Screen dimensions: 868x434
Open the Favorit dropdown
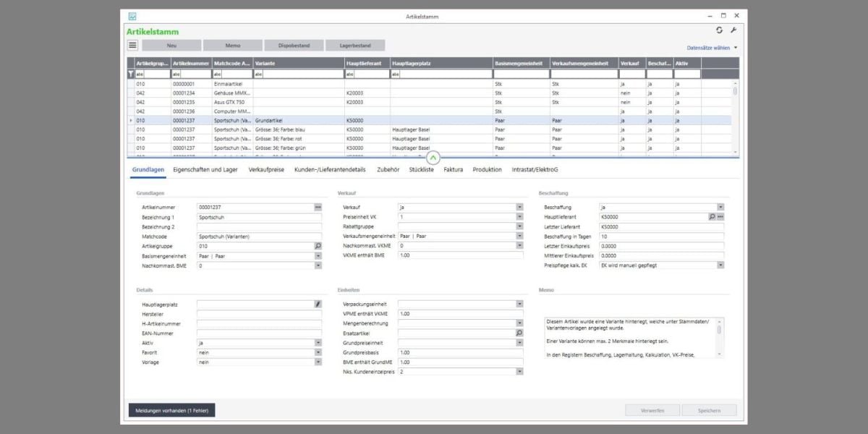tap(318, 352)
